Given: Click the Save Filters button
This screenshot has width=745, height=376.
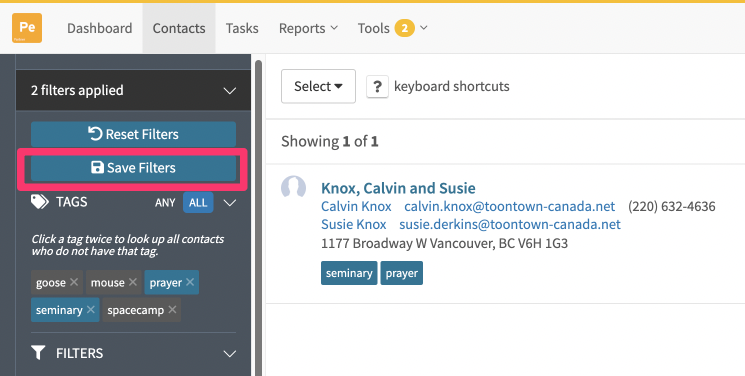Looking at the screenshot, I should tap(134, 168).
